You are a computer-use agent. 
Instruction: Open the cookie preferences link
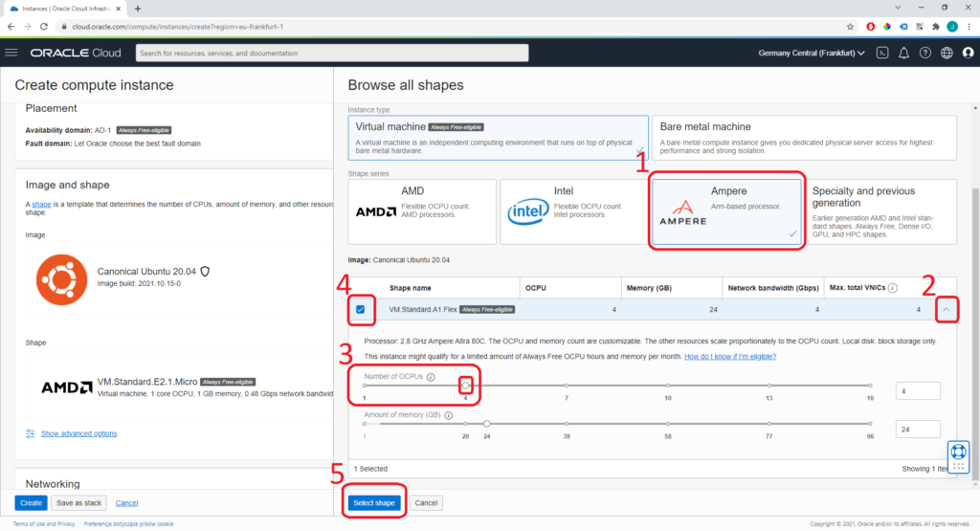pyautogui.click(x=129, y=524)
